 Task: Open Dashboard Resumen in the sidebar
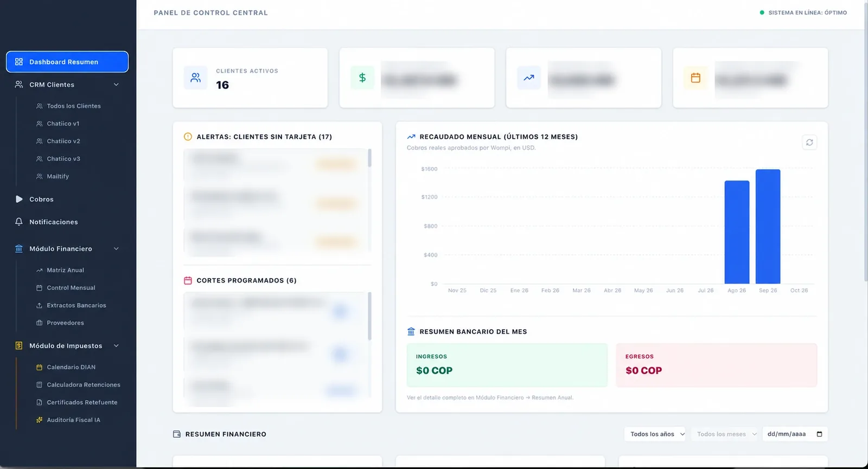(67, 62)
